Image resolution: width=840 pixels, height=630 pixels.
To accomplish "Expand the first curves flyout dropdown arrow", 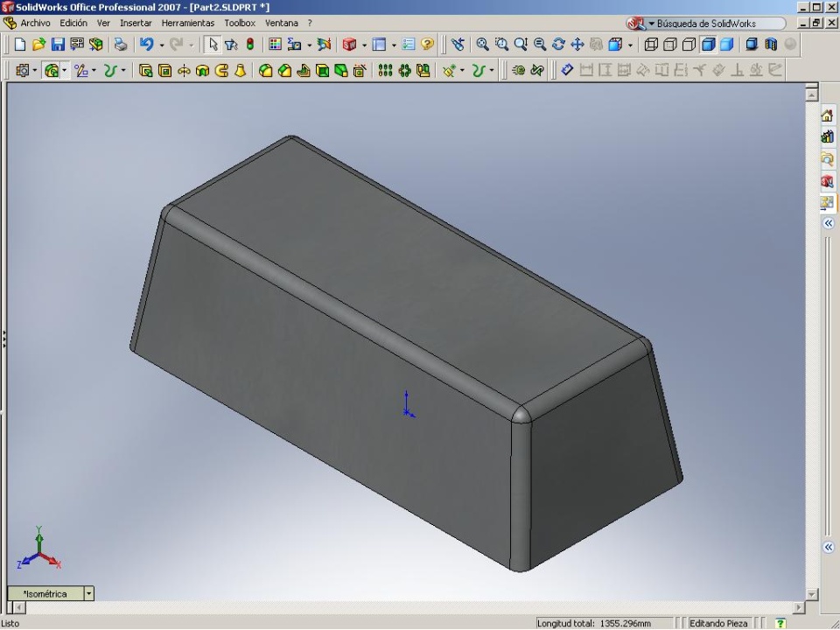I will tap(123, 71).
